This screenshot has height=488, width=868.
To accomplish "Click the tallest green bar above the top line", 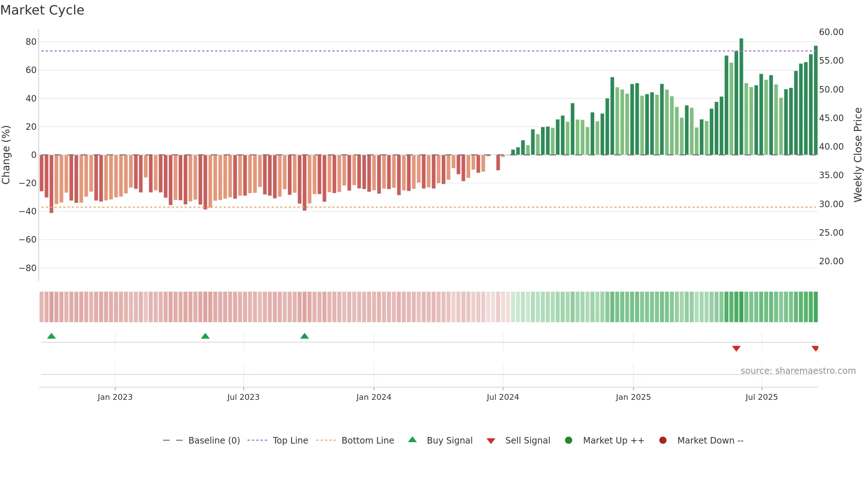I will click(741, 97).
